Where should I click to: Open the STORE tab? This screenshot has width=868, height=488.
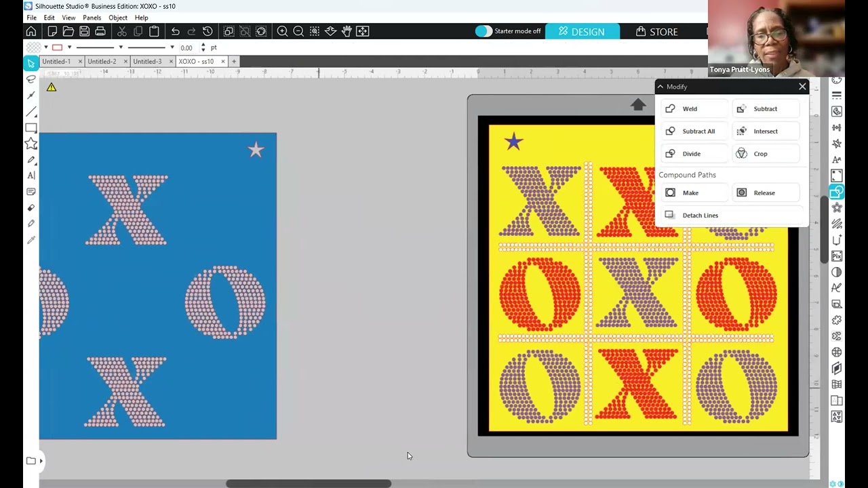(656, 31)
